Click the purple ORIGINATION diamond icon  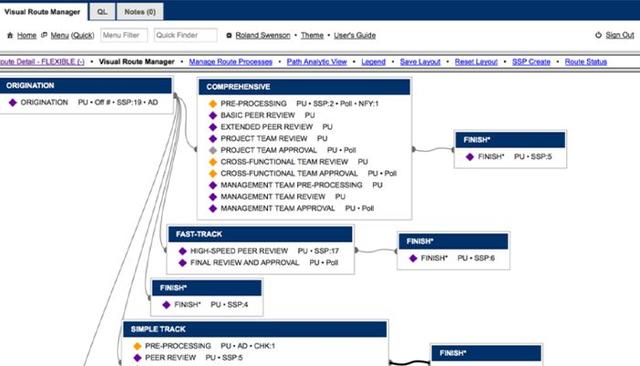[13, 102]
